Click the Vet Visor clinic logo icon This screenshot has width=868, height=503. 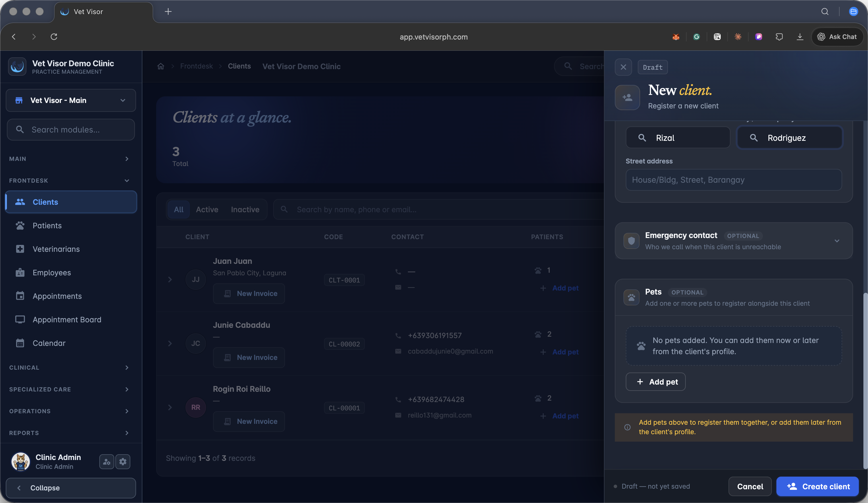click(17, 67)
